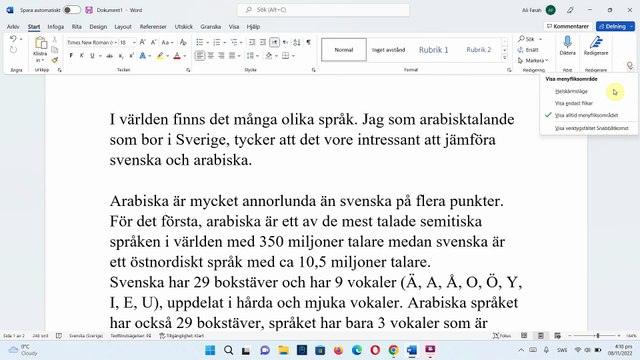The width and height of the screenshot is (640, 360).
Task: Click the Delning share button
Action: coord(615,26)
